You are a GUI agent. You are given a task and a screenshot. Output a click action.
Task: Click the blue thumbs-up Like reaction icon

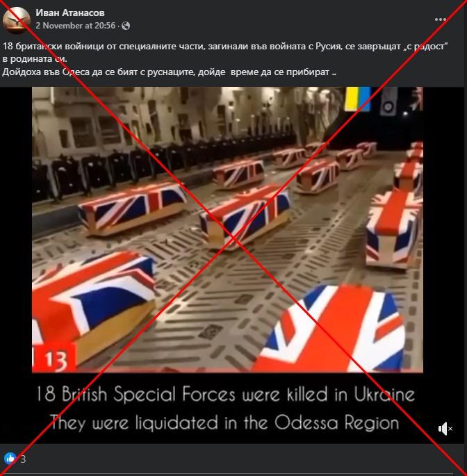(10, 458)
